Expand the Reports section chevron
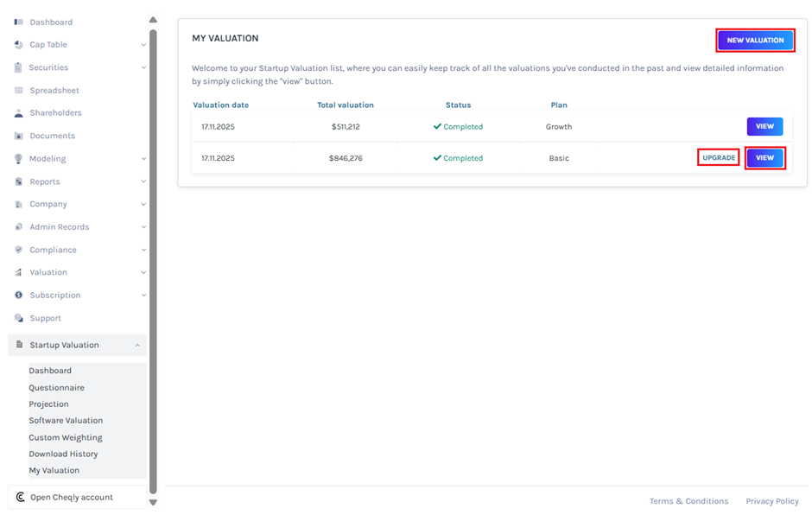Image resolution: width=812 pixels, height=515 pixels. click(x=143, y=181)
